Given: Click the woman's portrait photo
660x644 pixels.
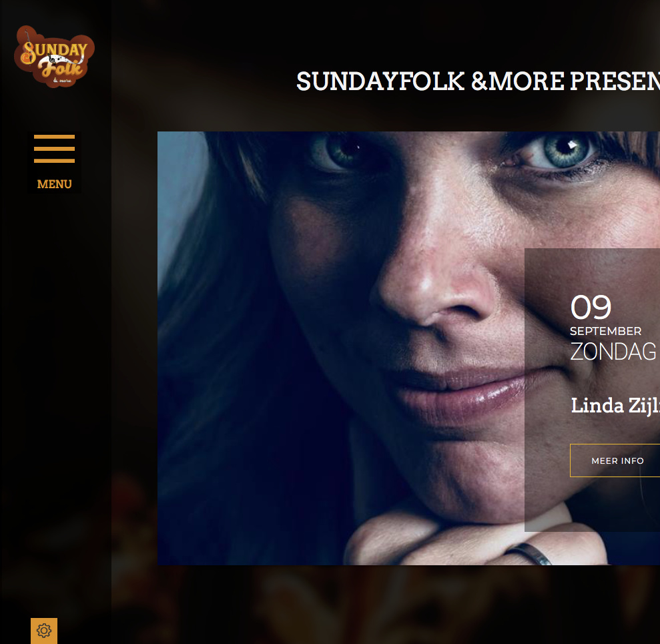Looking at the screenshot, I should pos(341,348).
